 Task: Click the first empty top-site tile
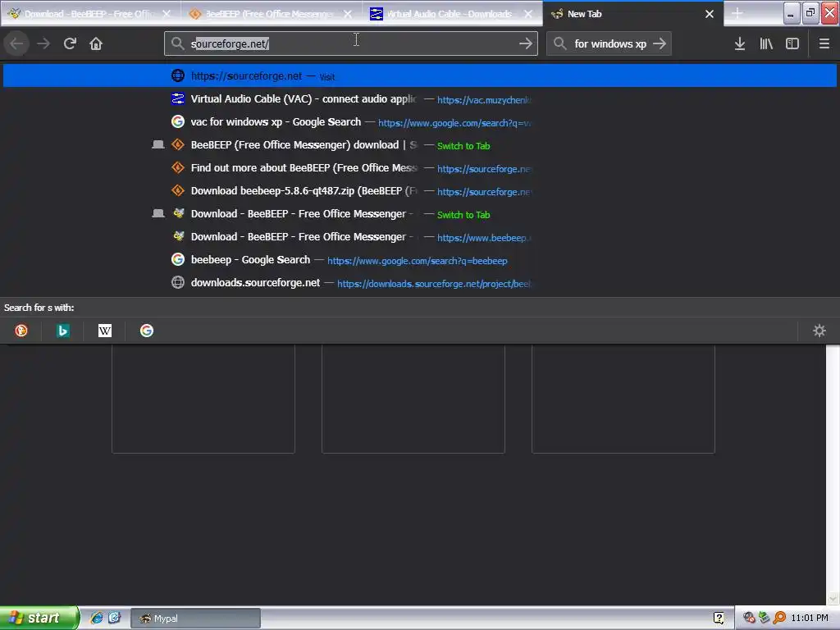tap(203, 399)
